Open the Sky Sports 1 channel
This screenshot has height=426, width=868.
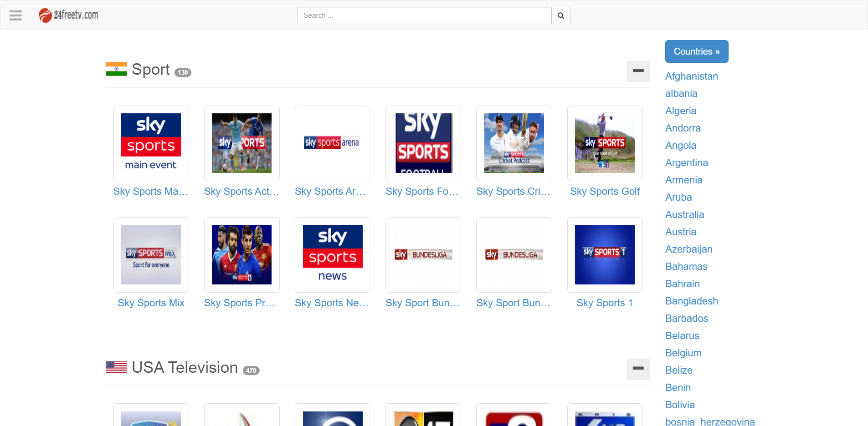coord(604,254)
